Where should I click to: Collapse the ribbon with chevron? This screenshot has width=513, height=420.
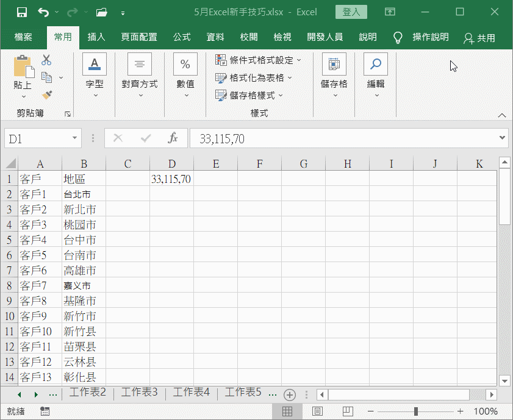point(502,115)
